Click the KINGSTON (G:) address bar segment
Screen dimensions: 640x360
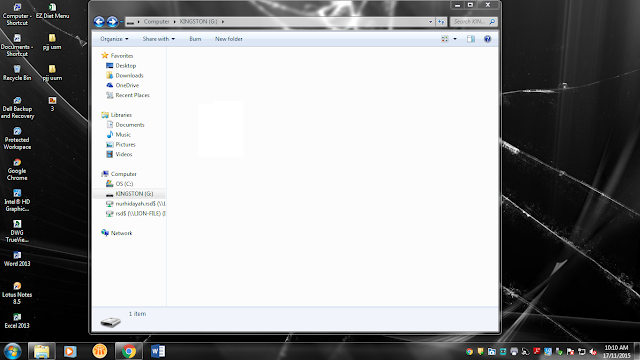(198, 21)
